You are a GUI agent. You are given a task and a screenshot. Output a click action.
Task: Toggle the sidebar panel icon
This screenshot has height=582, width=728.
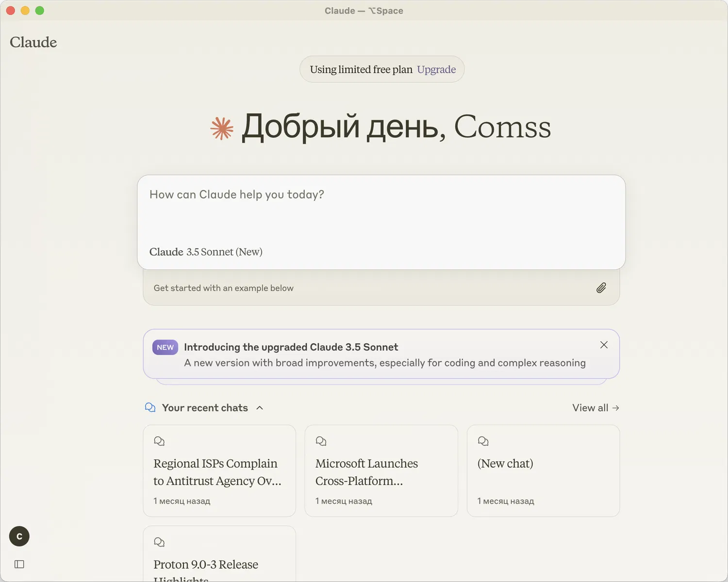pos(19,564)
